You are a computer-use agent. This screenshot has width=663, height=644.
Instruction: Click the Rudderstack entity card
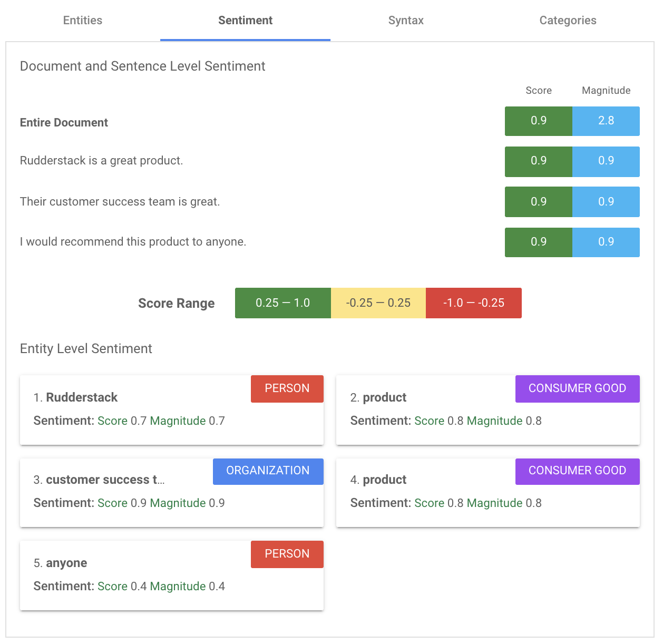coord(171,410)
